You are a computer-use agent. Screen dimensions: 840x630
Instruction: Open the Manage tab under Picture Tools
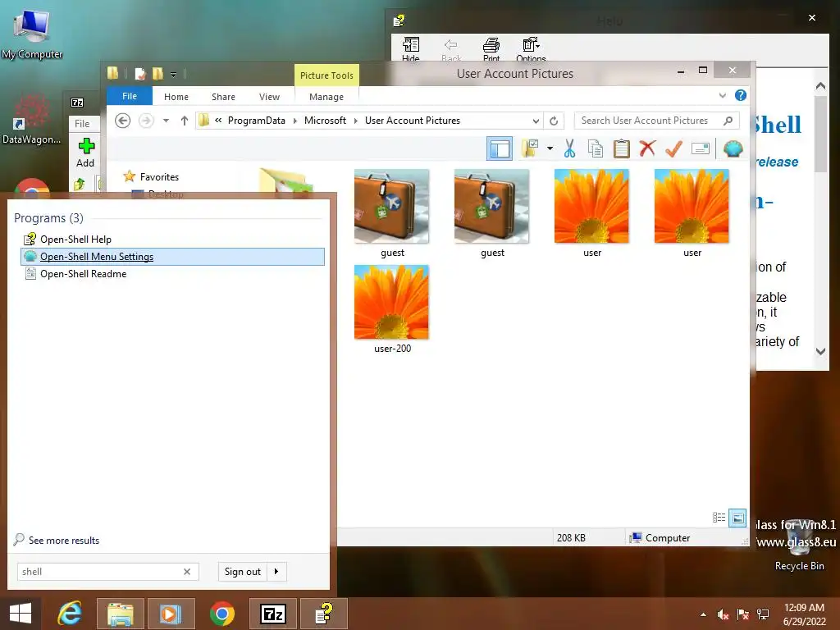pos(326,97)
